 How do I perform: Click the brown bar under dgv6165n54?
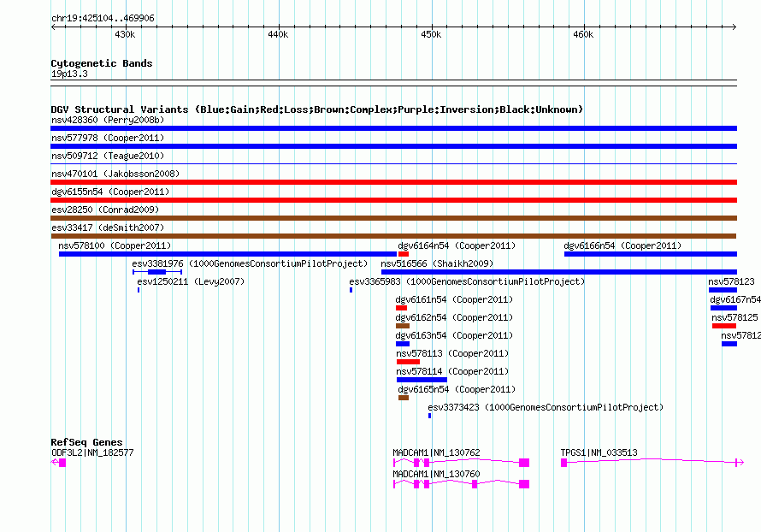click(404, 398)
